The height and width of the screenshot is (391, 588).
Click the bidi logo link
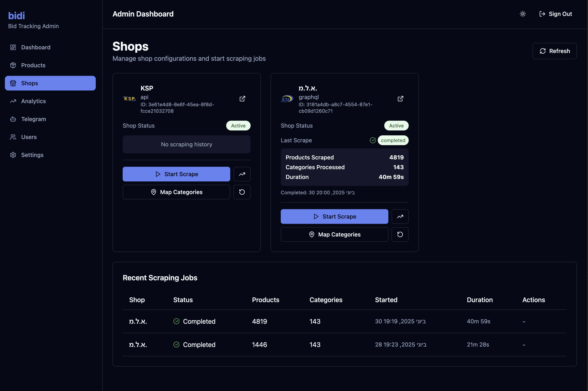[17, 16]
